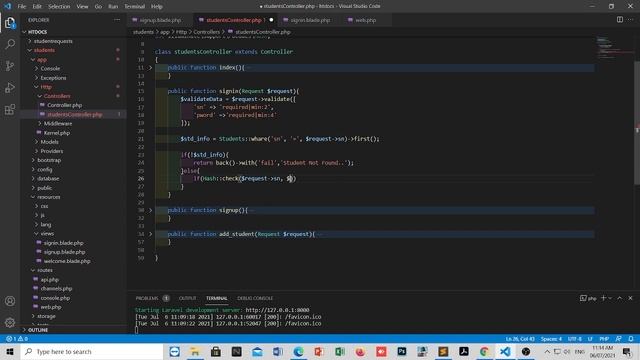Image resolution: width=640 pixels, height=360 pixels.
Task: Expand the studentrequests folder
Action: pos(53,41)
